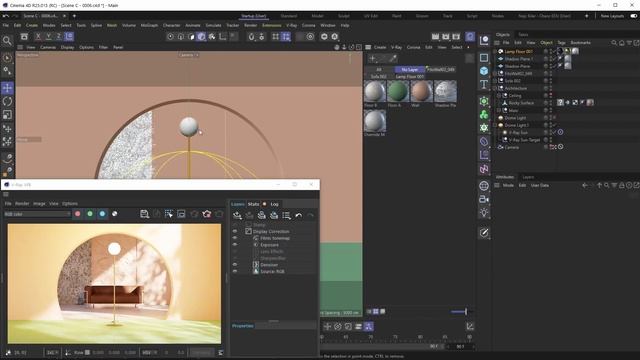Screen dimensions: 640x360
Task: Switch to the Takes tab
Action: click(523, 35)
